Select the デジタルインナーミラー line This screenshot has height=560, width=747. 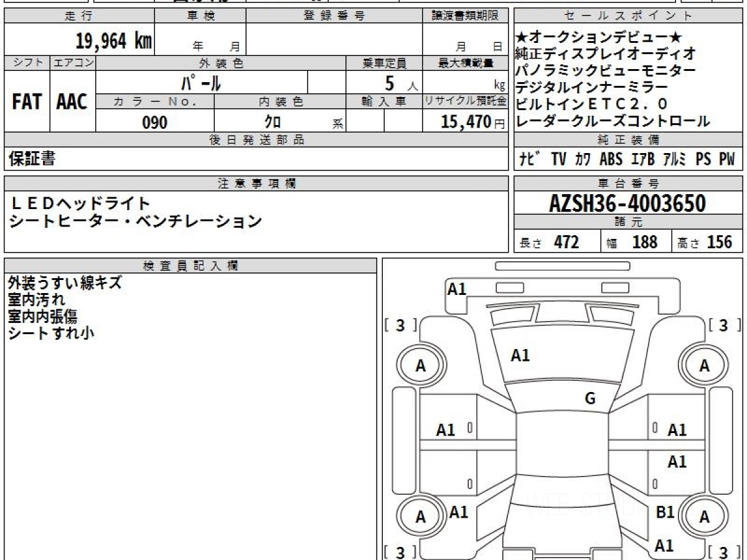coord(592,88)
